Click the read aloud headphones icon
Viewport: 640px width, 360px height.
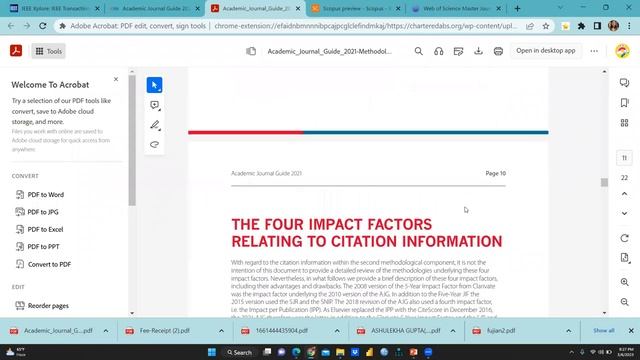[x=438, y=51]
